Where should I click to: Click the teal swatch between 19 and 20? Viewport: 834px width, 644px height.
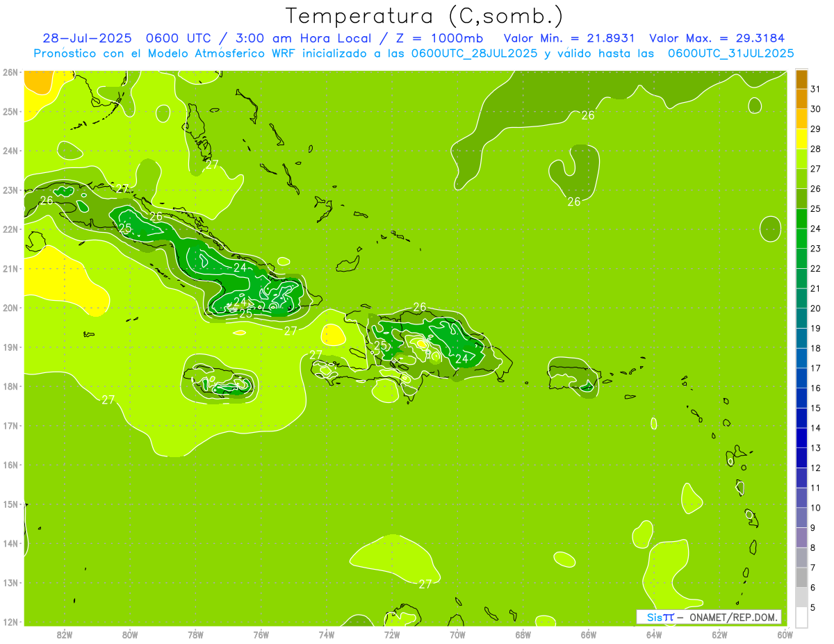801,317
